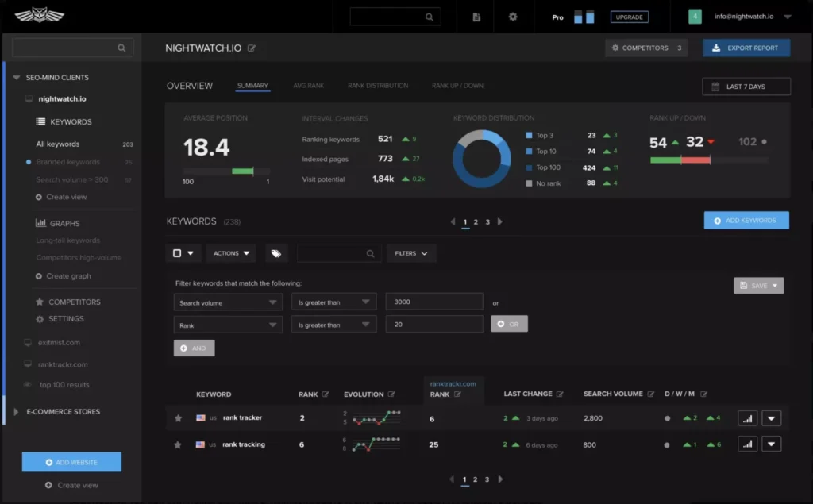Open the chart icon for rank tracking row
Screen dimensions: 813x504
(x=748, y=444)
